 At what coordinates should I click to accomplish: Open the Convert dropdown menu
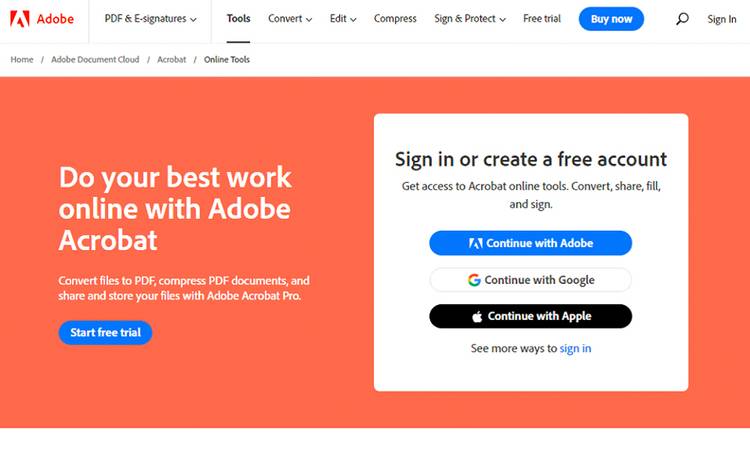pyautogui.click(x=290, y=19)
